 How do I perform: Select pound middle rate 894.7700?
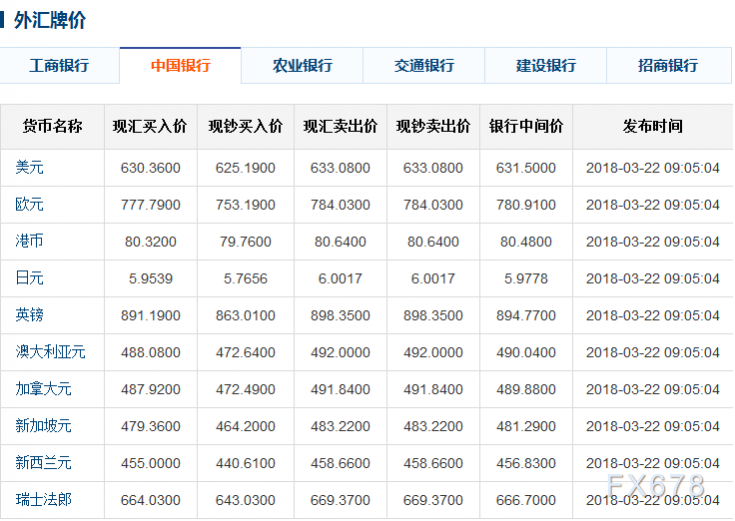(x=526, y=316)
